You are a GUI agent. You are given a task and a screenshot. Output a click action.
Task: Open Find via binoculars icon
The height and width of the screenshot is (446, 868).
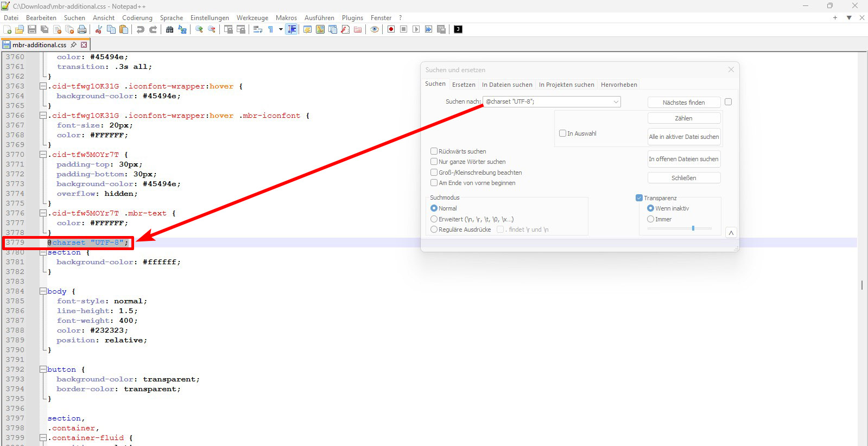(x=170, y=29)
